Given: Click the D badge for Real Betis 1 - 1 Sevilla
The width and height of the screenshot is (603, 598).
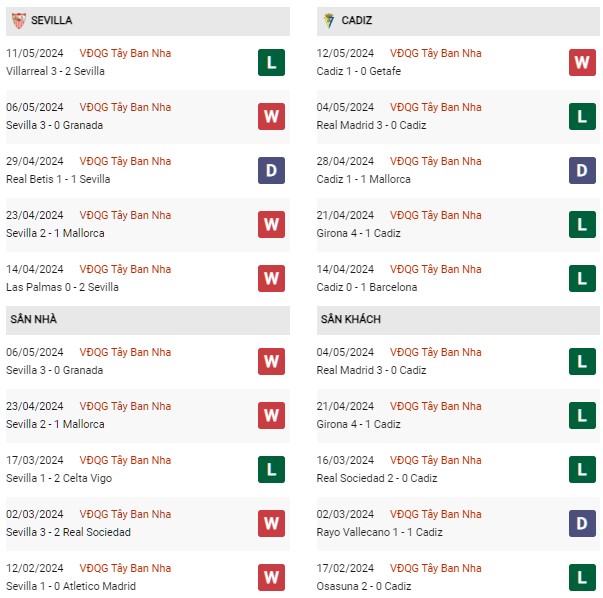Looking at the screenshot, I should [x=272, y=170].
